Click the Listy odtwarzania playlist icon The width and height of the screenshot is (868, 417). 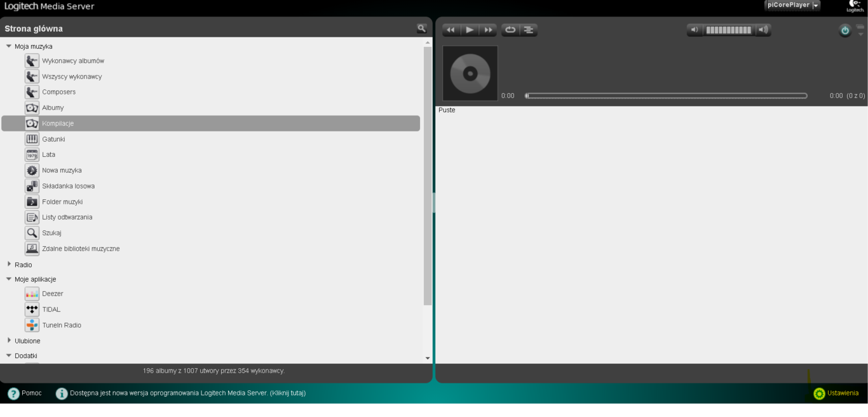coord(32,217)
